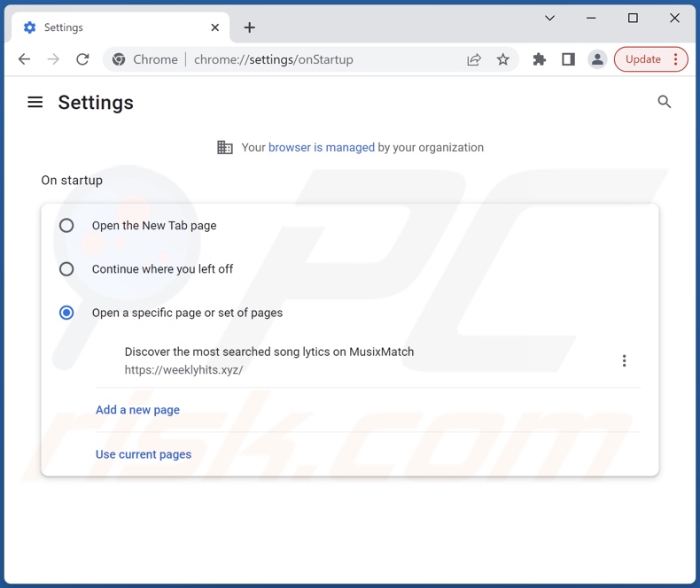Screen dimensions: 700x588
Task: Select Continue where you left off
Action: pyautogui.click(x=66, y=269)
